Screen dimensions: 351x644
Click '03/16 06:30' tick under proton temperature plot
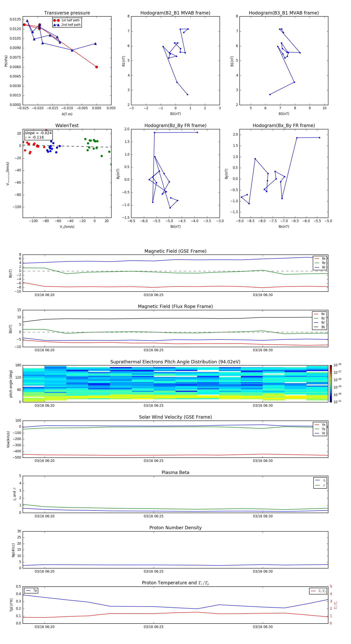pyautogui.click(x=262, y=627)
